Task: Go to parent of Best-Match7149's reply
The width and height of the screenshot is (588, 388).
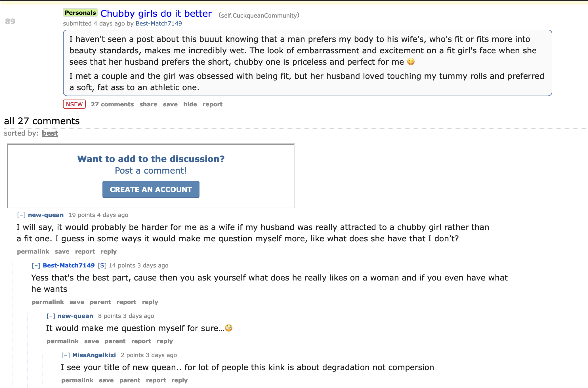Action: coord(100,302)
